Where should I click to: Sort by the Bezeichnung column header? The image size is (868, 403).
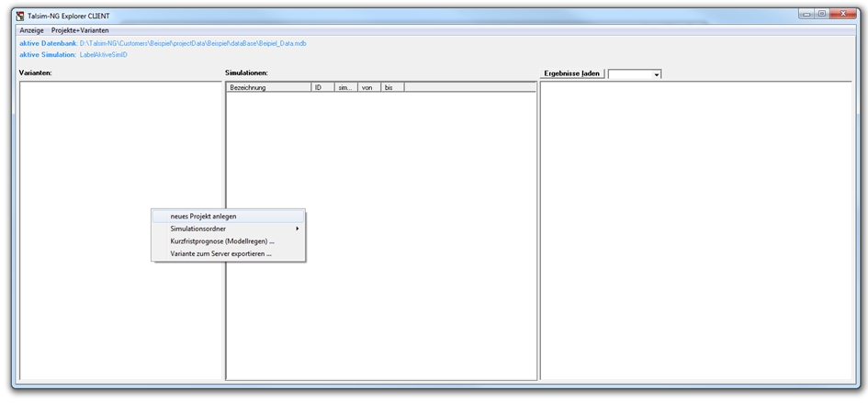[267, 87]
